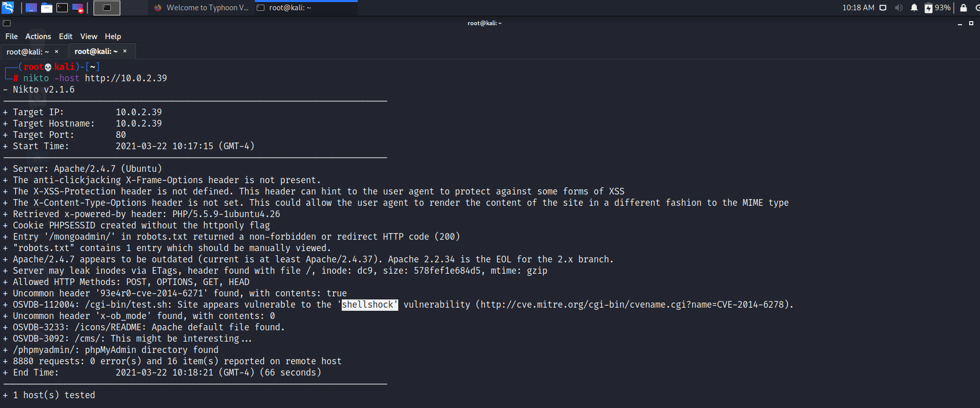The image size is (980, 408).
Task: Click the battery 93% indicator
Action: point(937,8)
